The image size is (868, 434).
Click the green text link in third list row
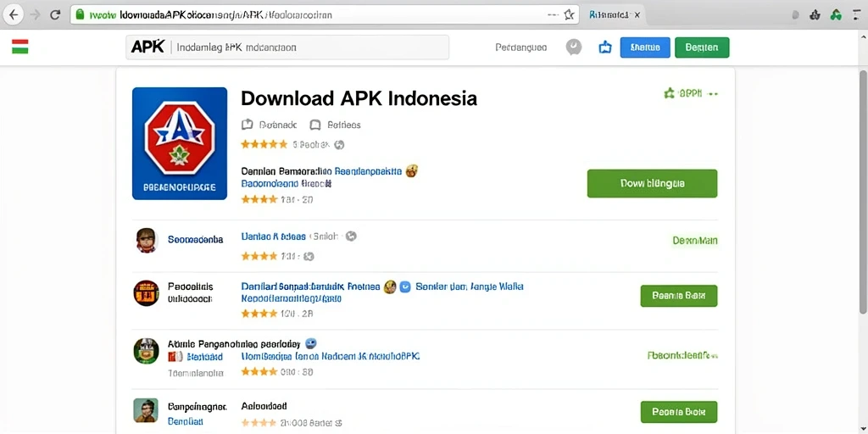[x=682, y=355]
